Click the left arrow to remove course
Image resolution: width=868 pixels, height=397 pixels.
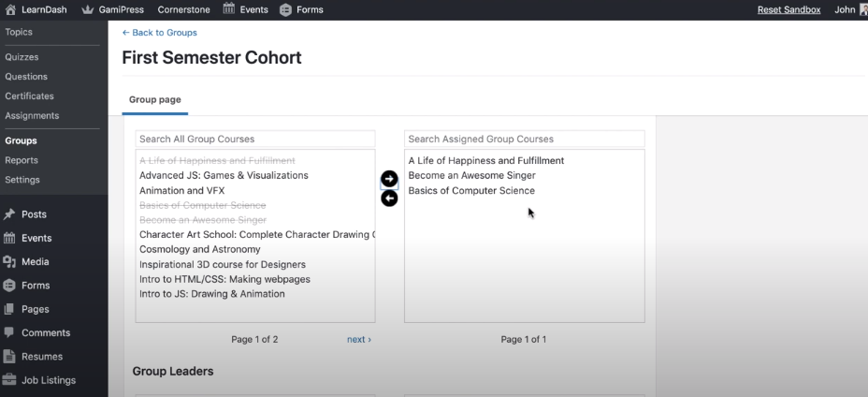click(389, 198)
